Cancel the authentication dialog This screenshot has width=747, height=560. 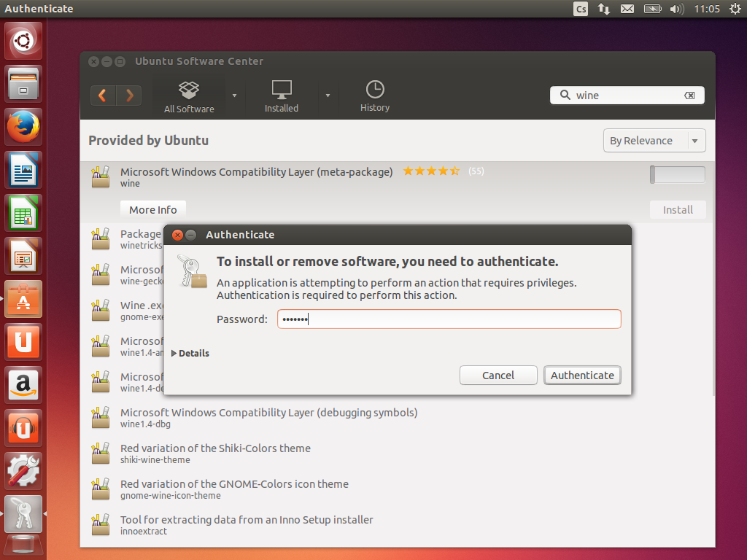click(498, 376)
